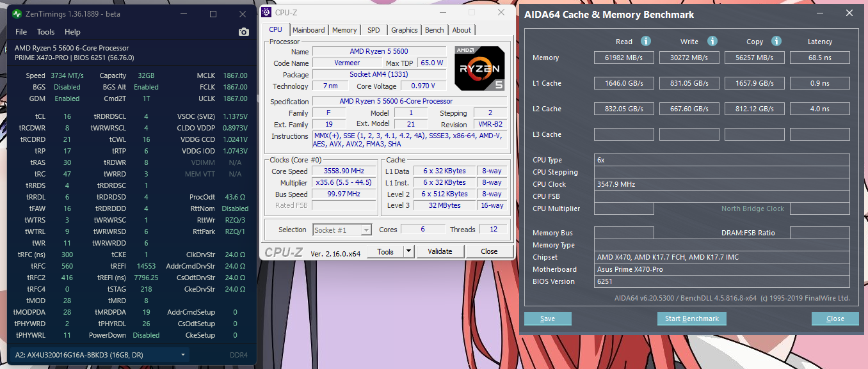Minimize the AIDA64 benchmark window
The width and height of the screenshot is (868, 369).
pyautogui.click(x=821, y=13)
